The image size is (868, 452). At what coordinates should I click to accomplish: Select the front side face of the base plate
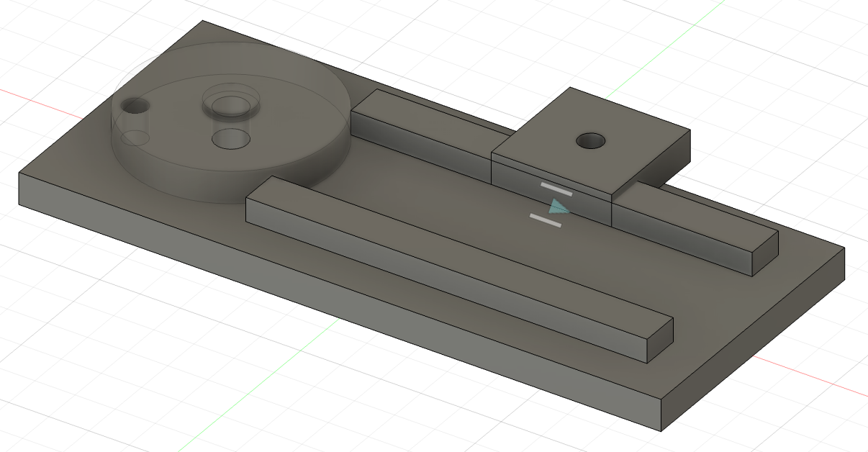coord(338,302)
